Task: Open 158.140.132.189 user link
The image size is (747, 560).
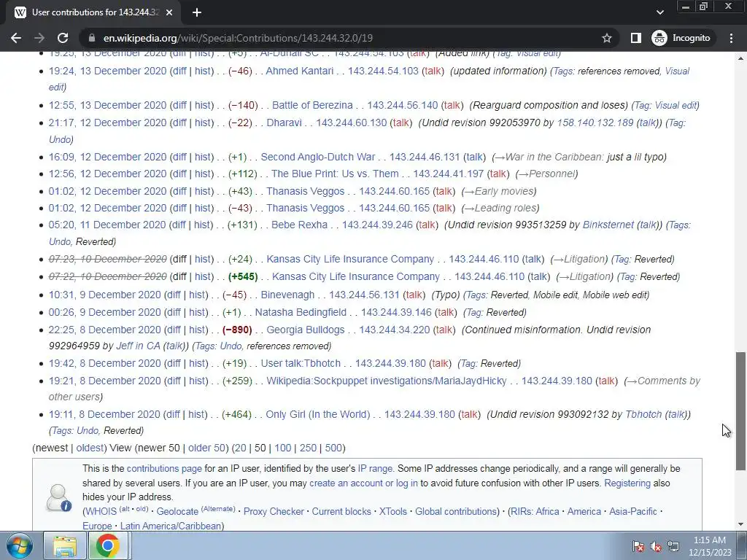Action: (595, 122)
